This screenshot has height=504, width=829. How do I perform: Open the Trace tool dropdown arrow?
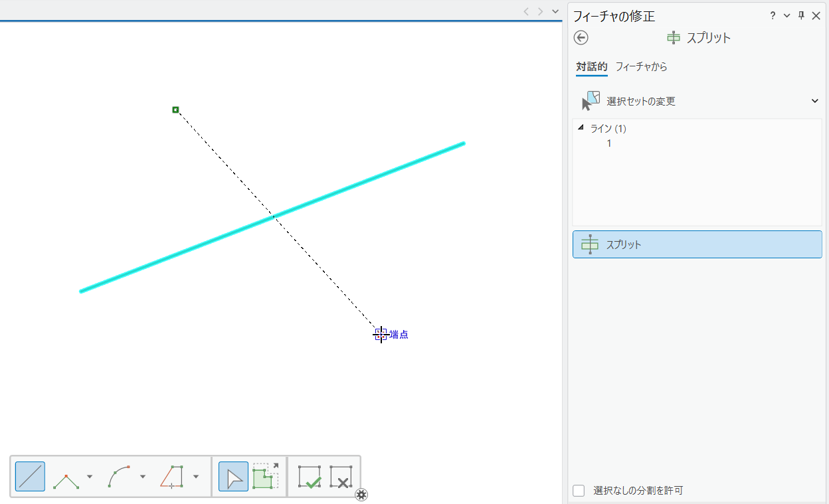pos(196,477)
